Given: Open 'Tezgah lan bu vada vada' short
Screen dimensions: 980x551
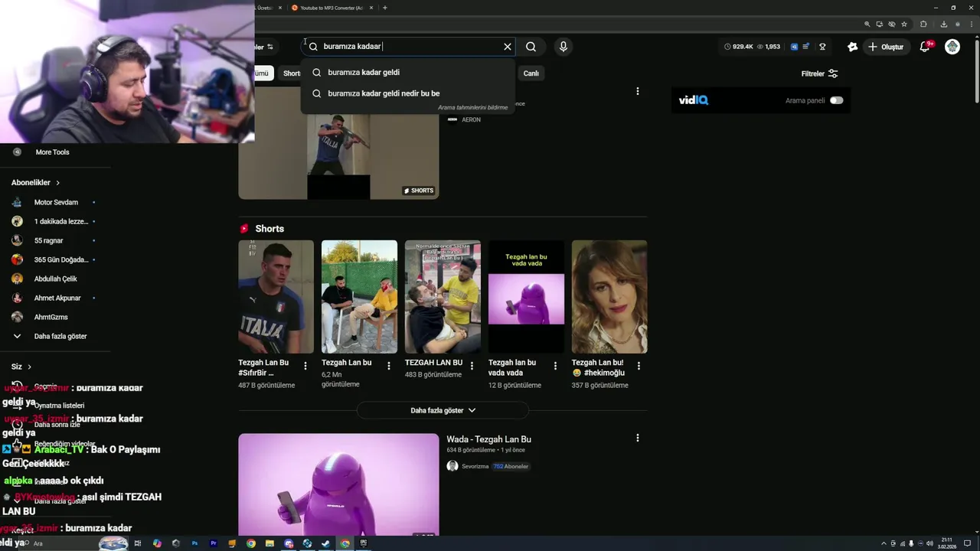Looking at the screenshot, I should (x=526, y=297).
